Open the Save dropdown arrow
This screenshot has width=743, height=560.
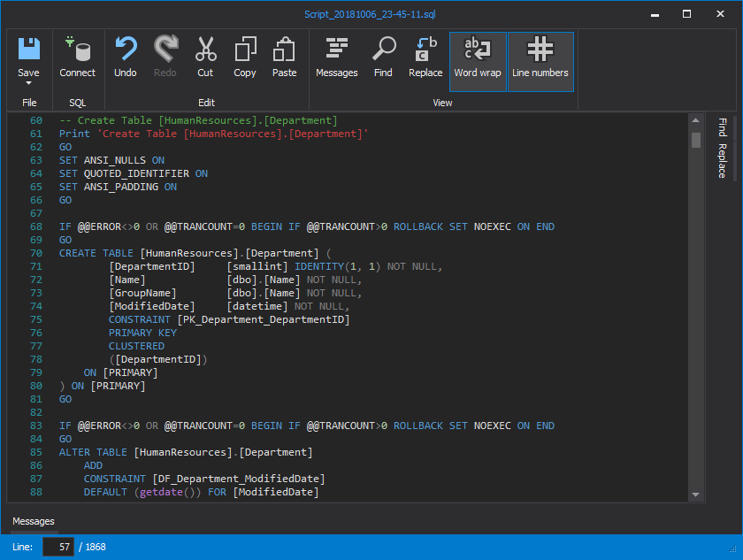tap(28, 83)
